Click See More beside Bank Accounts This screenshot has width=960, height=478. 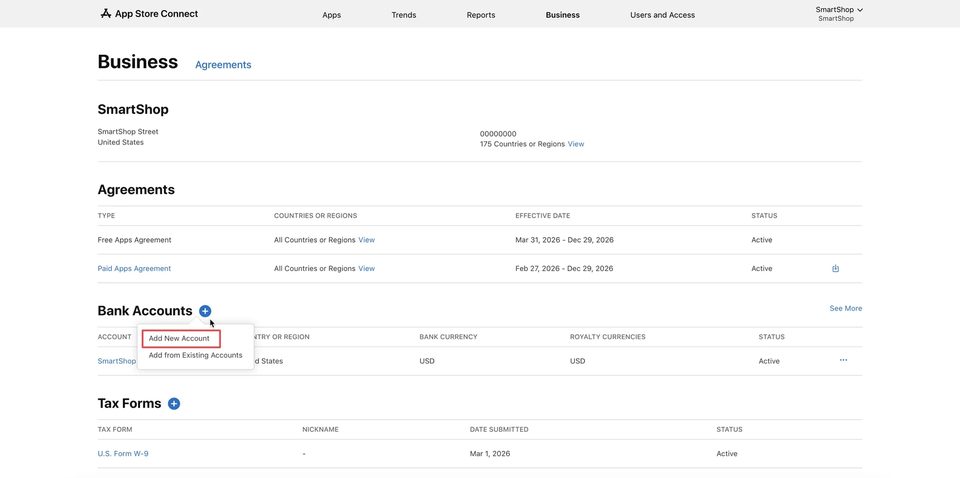(x=846, y=308)
